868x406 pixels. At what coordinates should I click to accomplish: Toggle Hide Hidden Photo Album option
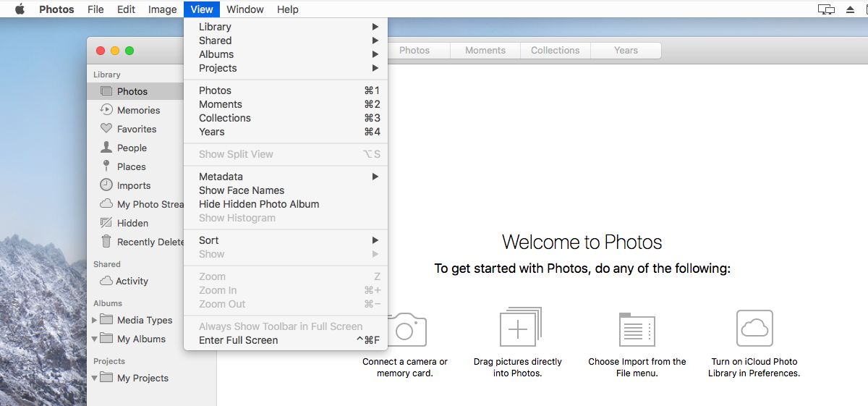tap(259, 204)
